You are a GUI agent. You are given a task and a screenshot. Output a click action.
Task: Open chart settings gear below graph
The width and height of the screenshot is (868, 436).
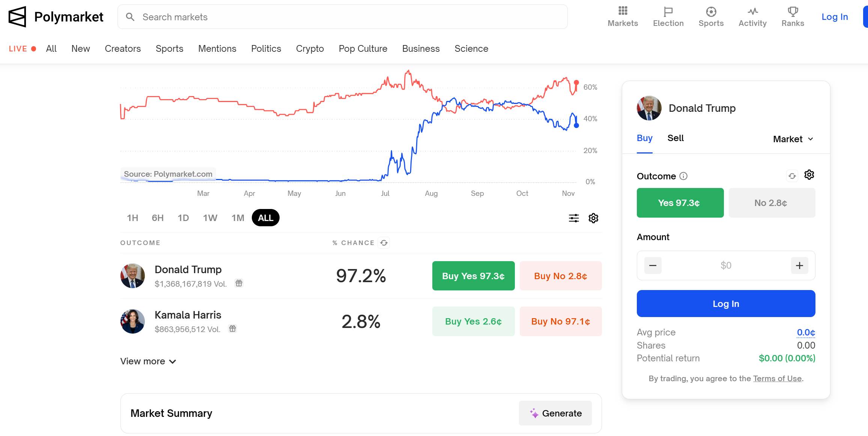[x=593, y=218]
